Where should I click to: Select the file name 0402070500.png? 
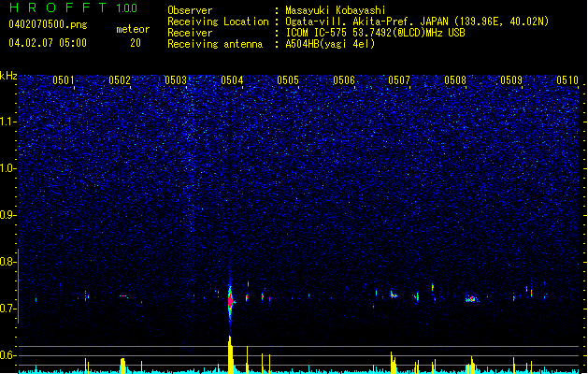pos(48,25)
